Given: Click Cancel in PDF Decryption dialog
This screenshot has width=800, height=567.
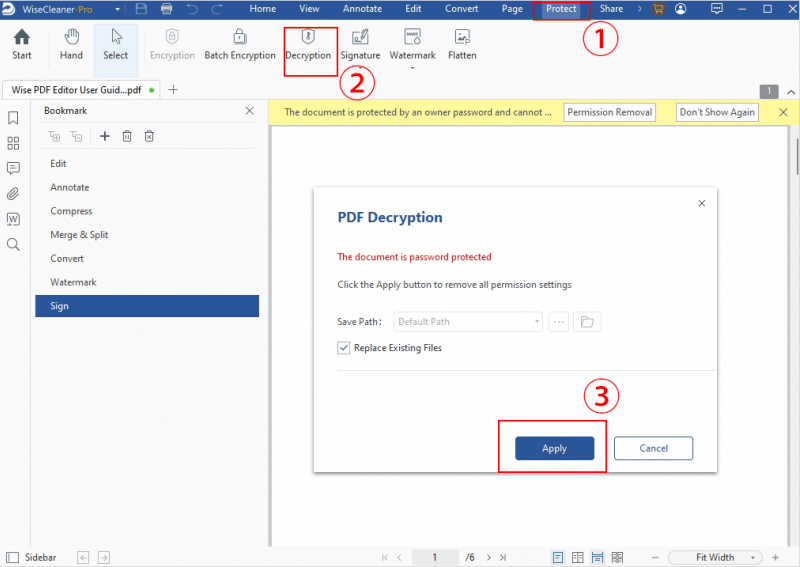Looking at the screenshot, I should click(654, 449).
